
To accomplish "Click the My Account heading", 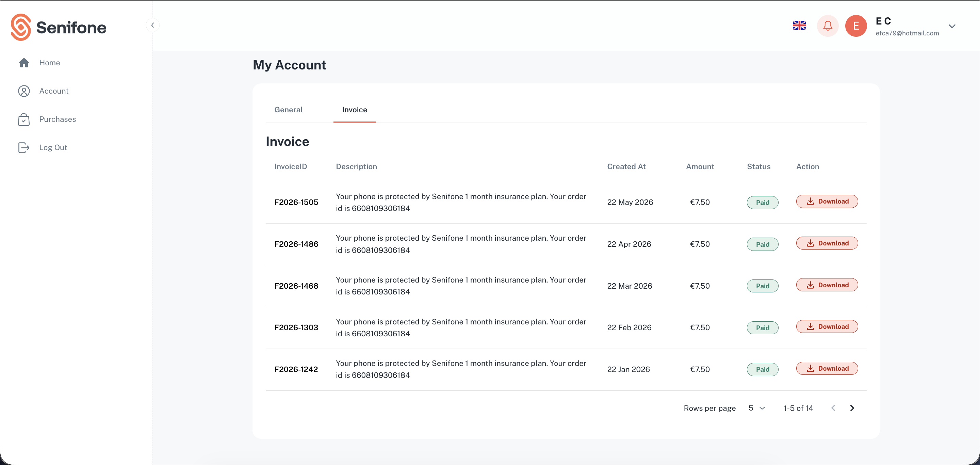I will (x=289, y=65).
